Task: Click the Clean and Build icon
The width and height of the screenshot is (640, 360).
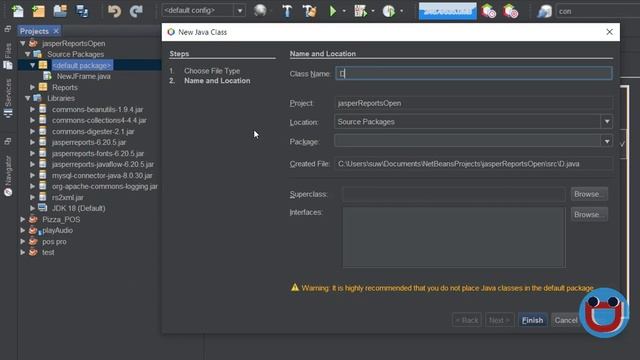Action: click(309, 11)
